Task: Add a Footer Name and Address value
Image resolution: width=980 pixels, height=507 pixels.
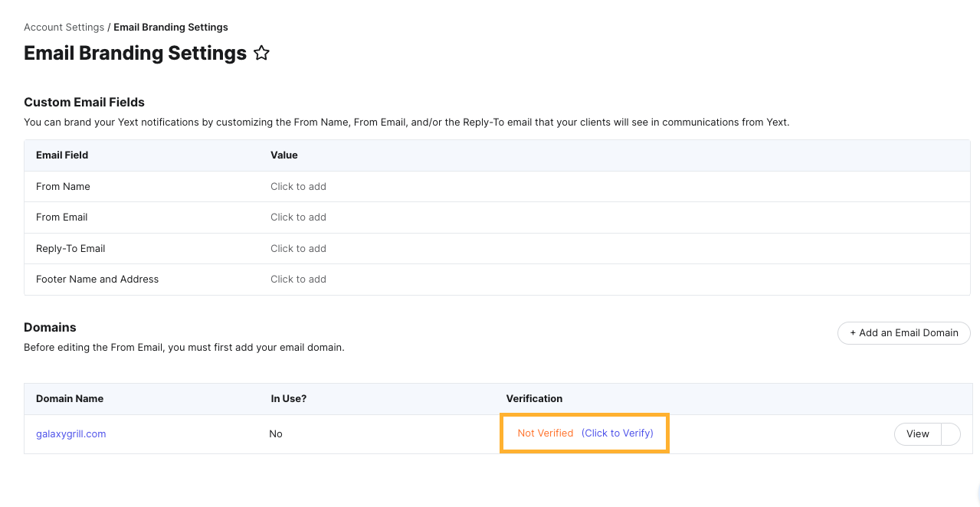Action: (298, 279)
